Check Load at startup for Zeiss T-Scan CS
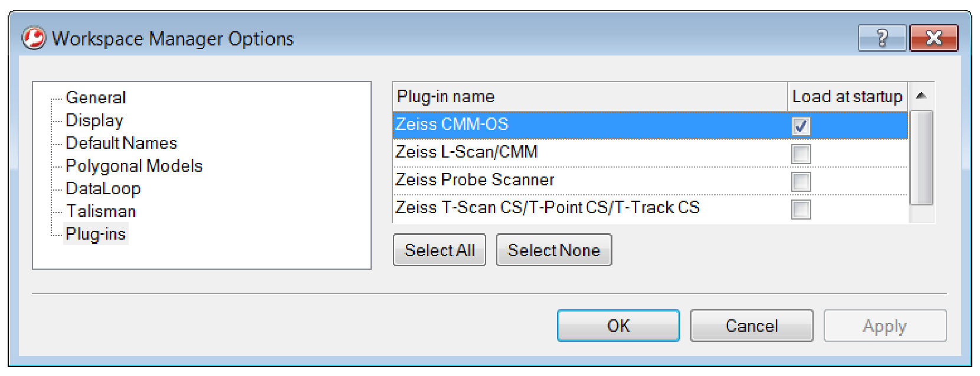Image resolution: width=980 pixels, height=376 pixels. click(x=801, y=208)
